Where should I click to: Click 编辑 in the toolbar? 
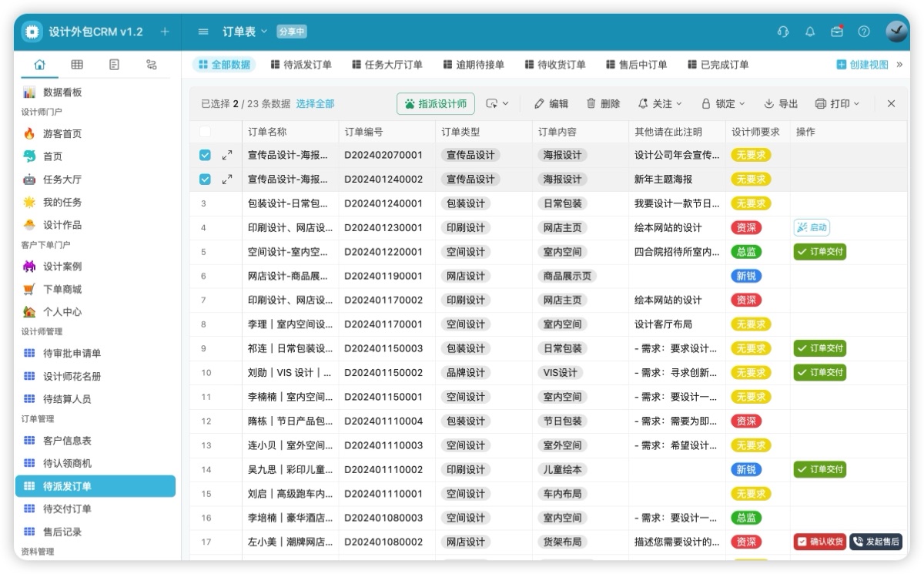[x=551, y=104]
